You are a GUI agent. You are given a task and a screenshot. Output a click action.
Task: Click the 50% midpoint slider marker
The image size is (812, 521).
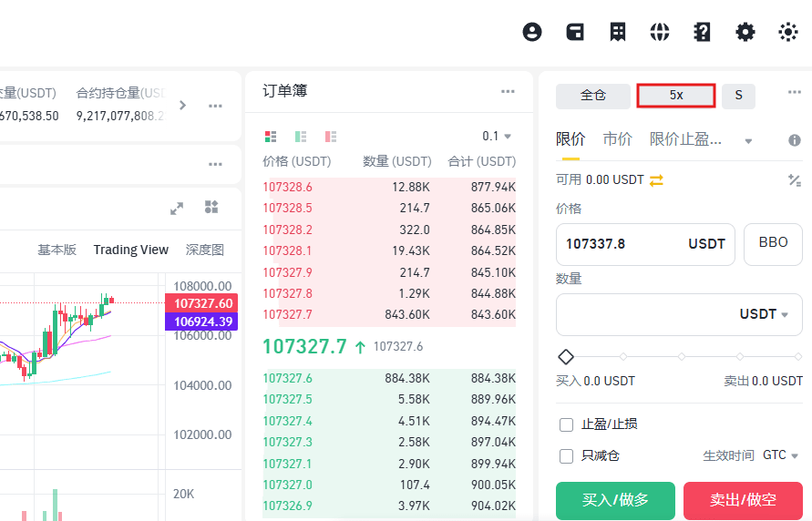tap(682, 356)
